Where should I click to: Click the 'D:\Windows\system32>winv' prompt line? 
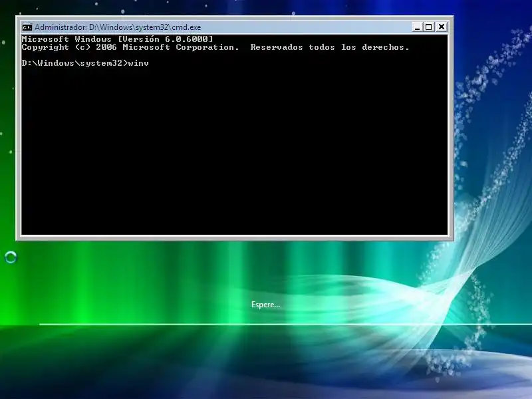pos(85,63)
